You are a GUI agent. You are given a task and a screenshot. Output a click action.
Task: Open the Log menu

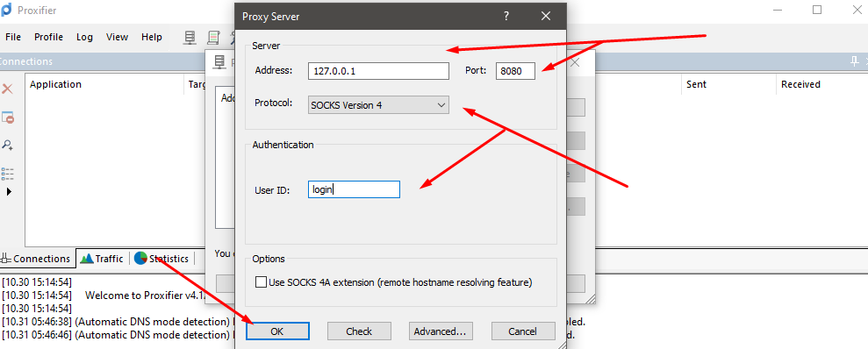(x=85, y=37)
